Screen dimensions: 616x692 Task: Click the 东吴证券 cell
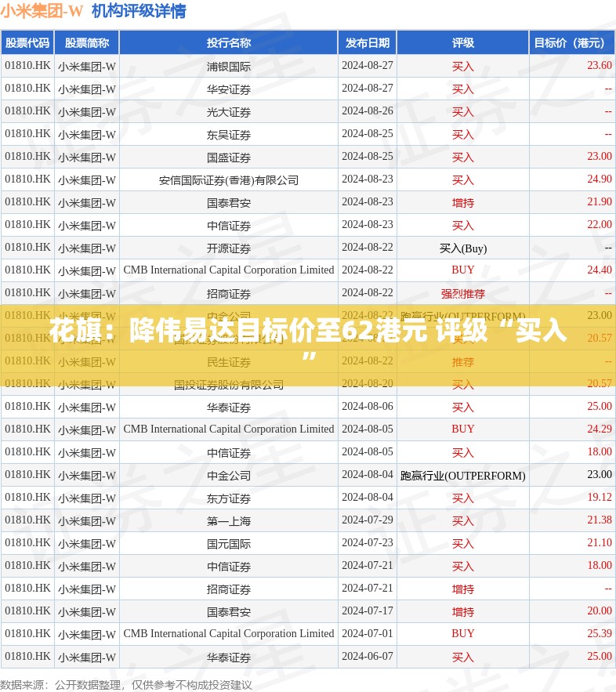pos(229,135)
